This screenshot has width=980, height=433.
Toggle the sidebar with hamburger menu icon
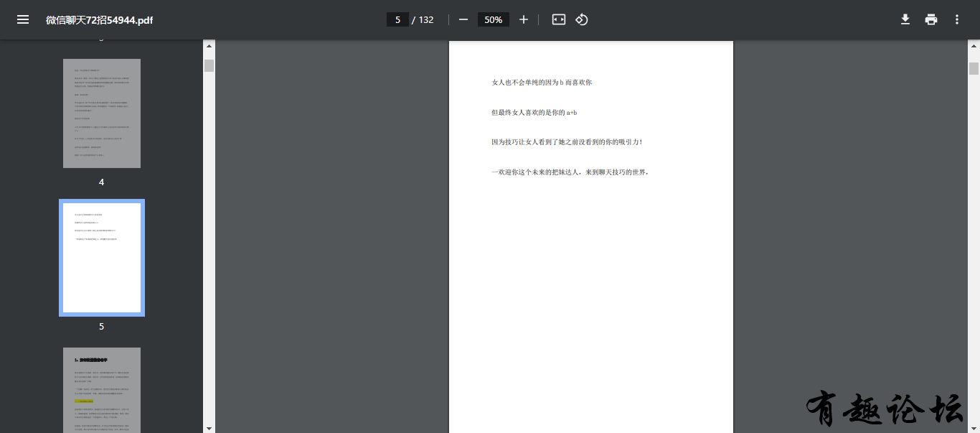point(23,19)
